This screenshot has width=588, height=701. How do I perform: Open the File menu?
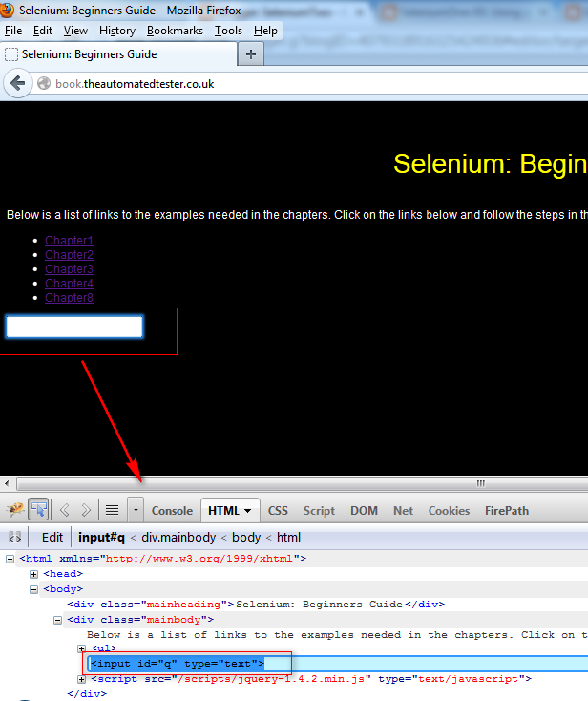click(13, 31)
